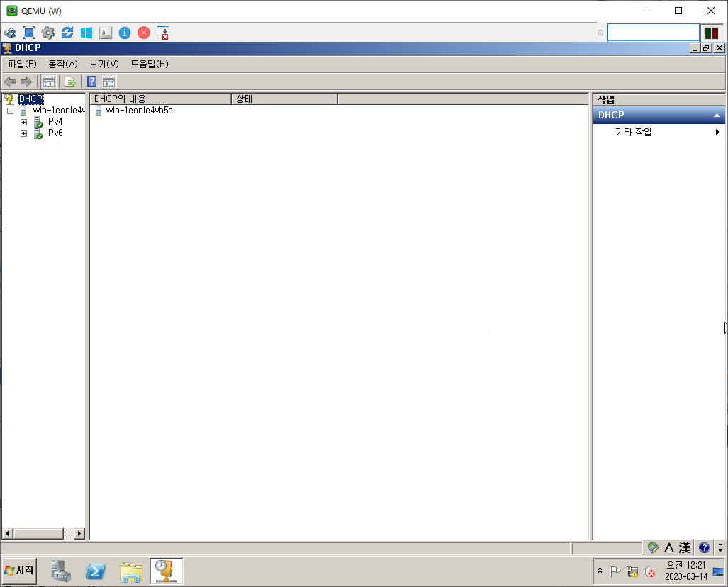Viewport: 728px width, 587px height.
Task: Click the Windows logo key icon
Action: coord(86,33)
